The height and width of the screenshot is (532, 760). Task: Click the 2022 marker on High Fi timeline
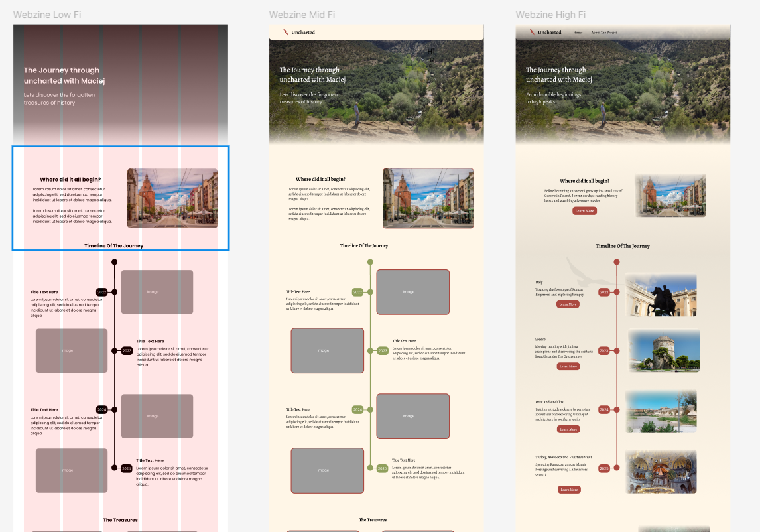tap(604, 292)
